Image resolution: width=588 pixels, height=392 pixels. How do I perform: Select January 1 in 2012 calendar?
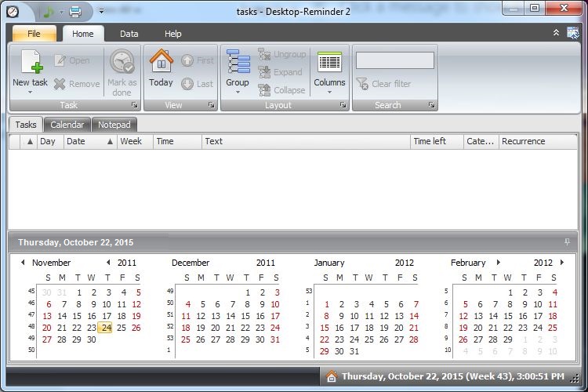tap(327, 304)
